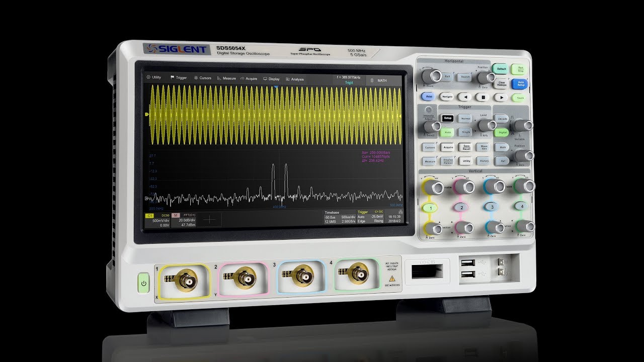Select Normal trigger mode button
The image size is (644, 362).
466,119
